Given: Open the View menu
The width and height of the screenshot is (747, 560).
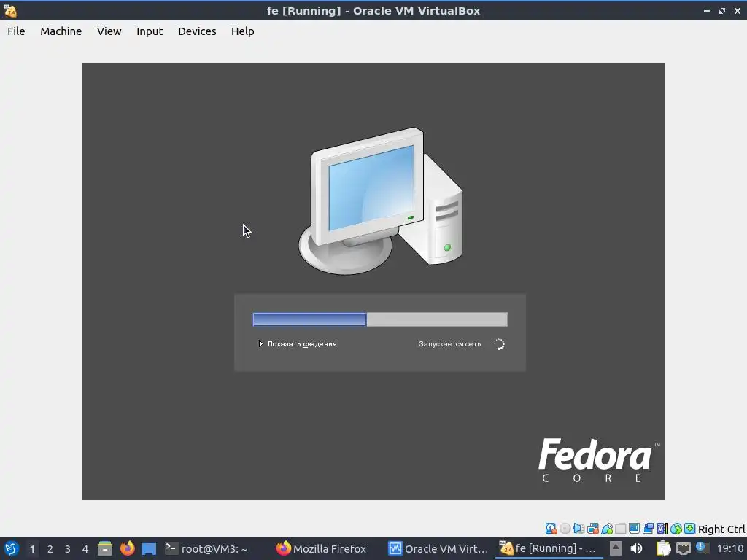Looking at the screenshot, I should (109, 31).
